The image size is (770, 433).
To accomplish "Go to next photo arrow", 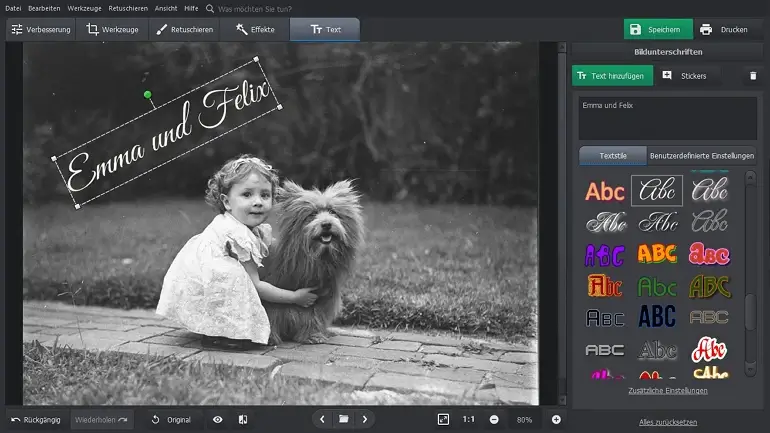I will pyautogui.click(x=365, y=419).
